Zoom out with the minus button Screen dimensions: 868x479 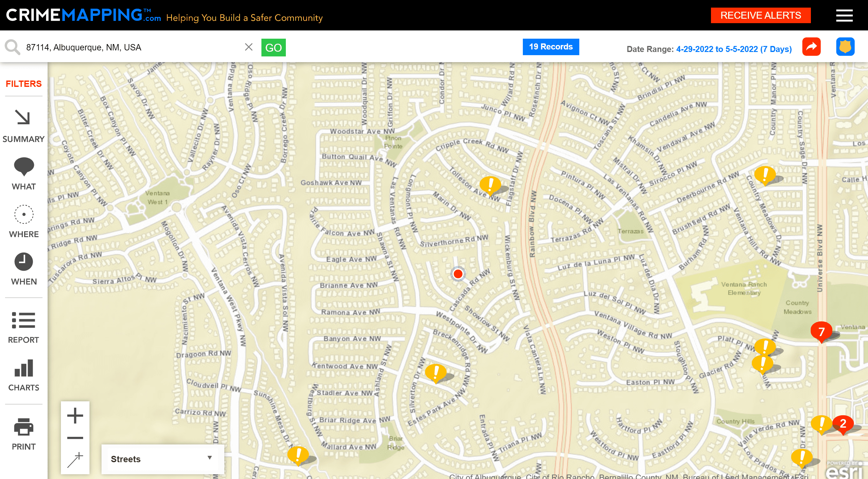click(x=75, y=437)
